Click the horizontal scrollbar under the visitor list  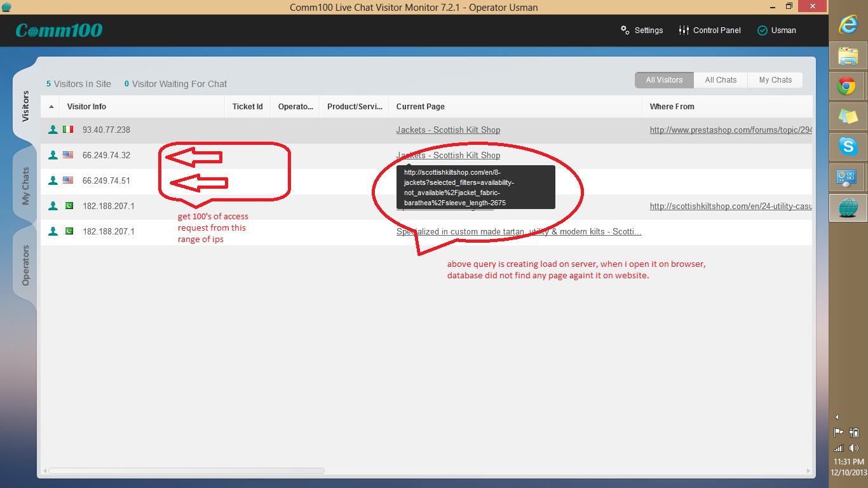[186, 471]
